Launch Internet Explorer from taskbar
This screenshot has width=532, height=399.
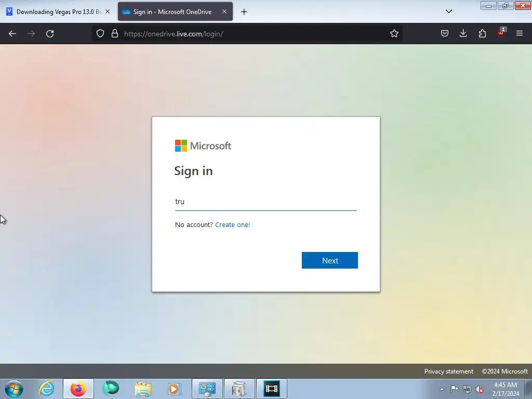(x=46, y=389)
